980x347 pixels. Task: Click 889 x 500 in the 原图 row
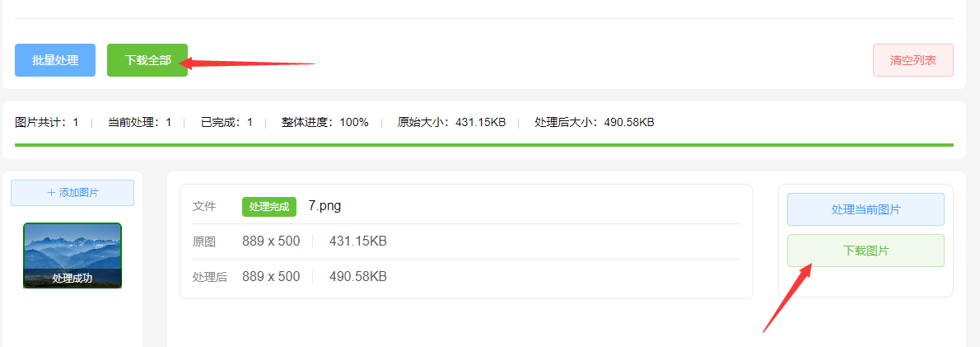[x=271, y=241]
